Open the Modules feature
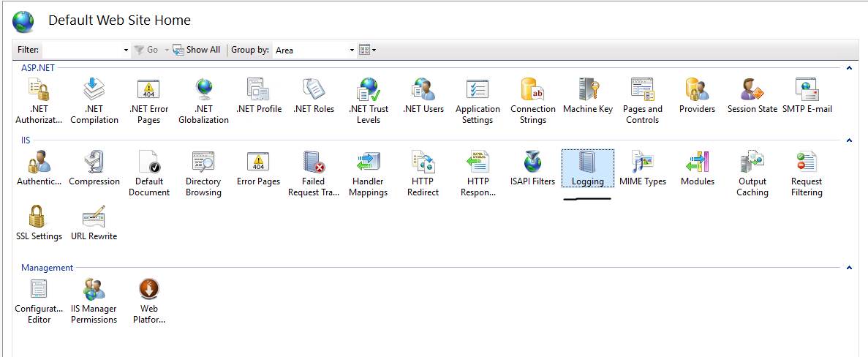868x357 pixels. point(698,169)
